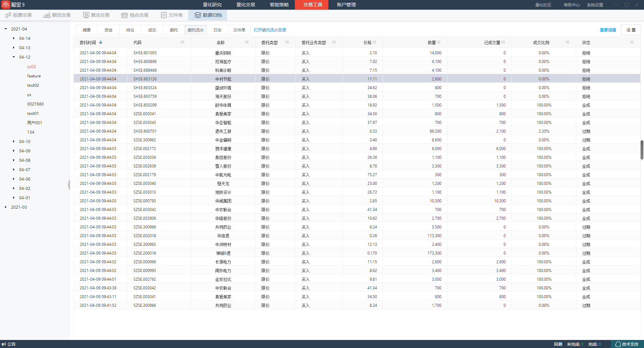Screen dimensions: 644x348
Task: Open the 文件单 sub-tab
Action: (239, 30)
